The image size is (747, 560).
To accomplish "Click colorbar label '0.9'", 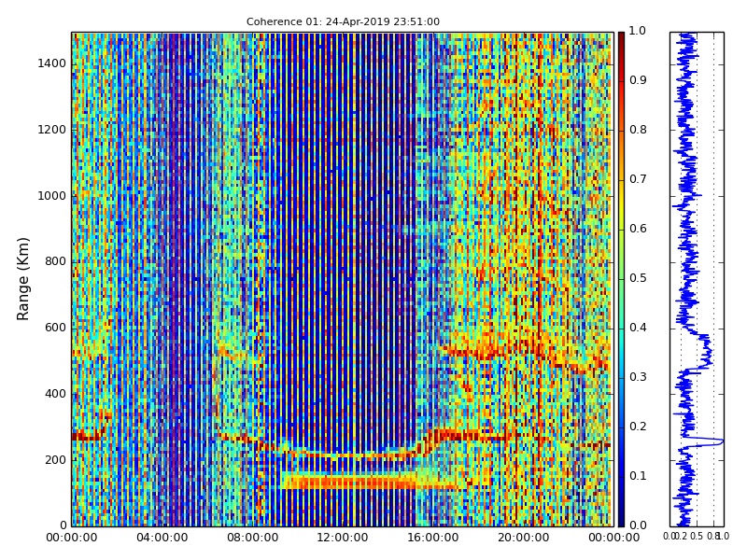I will click(638, 80).
